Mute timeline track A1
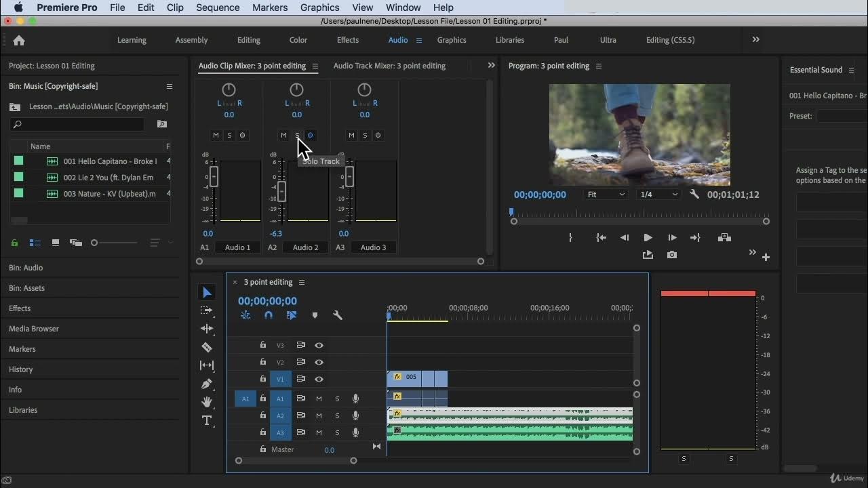Viewport: 868px width, 488px height. click(x=319, y=399)
